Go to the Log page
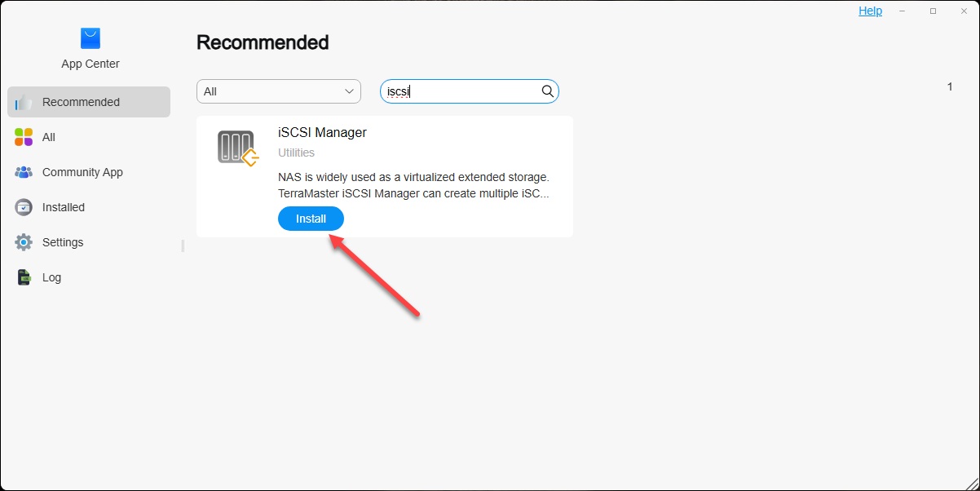This screenshot has height=491, width=980. click(51, 277)
